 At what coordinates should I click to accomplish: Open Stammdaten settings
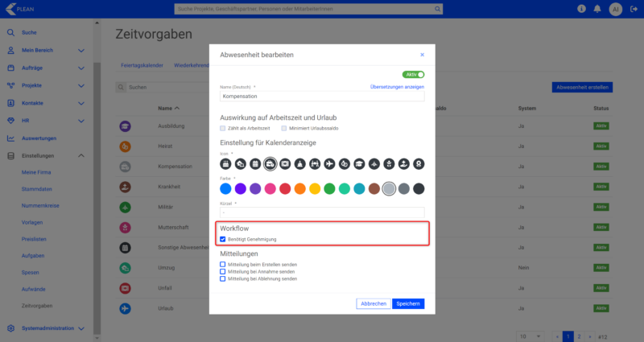tap(36, 189)
